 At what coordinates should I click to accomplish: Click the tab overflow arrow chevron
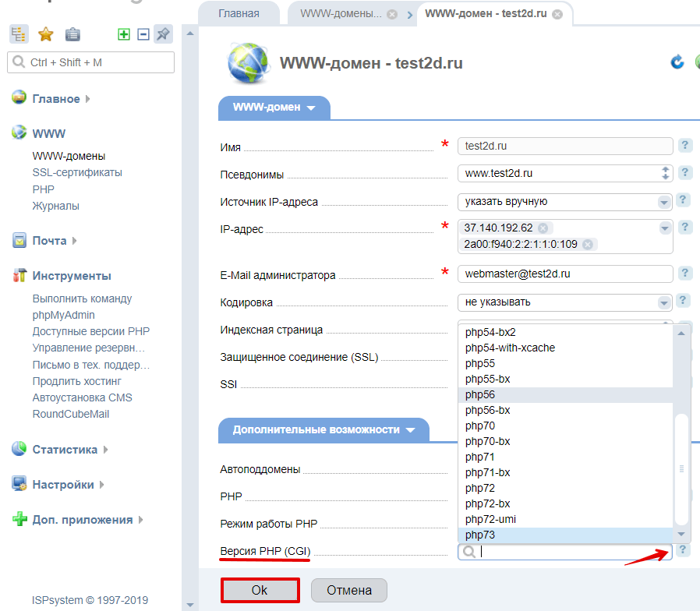(410, 15)
